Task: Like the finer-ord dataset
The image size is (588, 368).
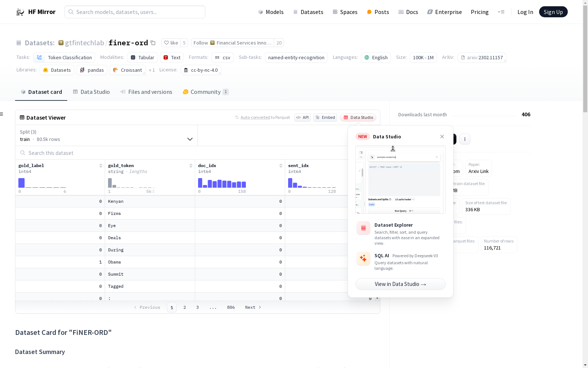Action: (x=171, y=43)
